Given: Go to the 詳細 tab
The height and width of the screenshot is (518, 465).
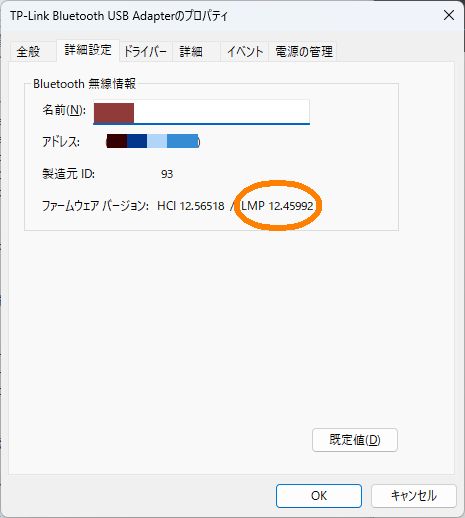Looking at the screenshot, I should 191,52.
